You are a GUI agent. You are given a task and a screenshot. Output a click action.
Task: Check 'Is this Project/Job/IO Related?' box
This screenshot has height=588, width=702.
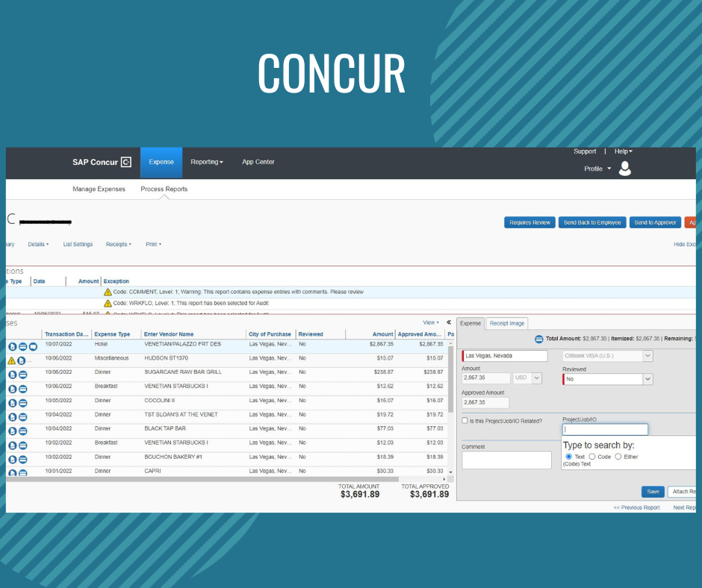coord(465,421)
